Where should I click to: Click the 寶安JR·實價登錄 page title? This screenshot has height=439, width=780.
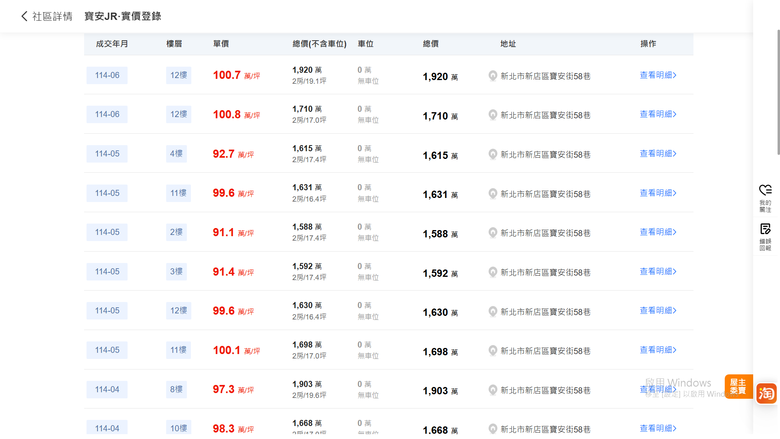click(123, 16)
